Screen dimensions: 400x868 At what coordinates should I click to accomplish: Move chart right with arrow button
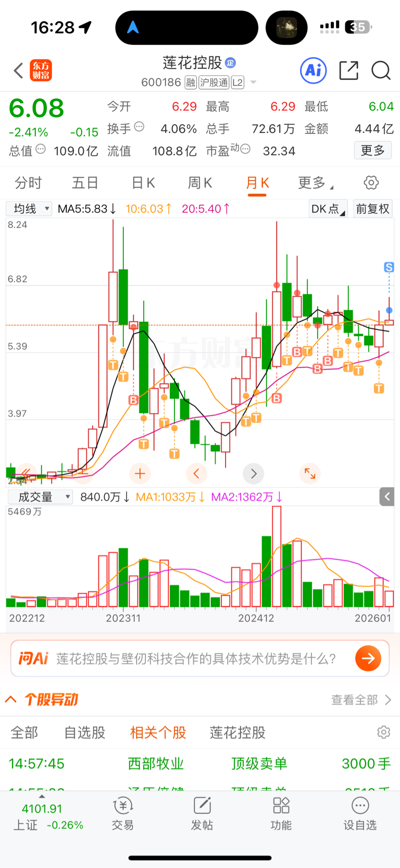[x=254, y=473]
